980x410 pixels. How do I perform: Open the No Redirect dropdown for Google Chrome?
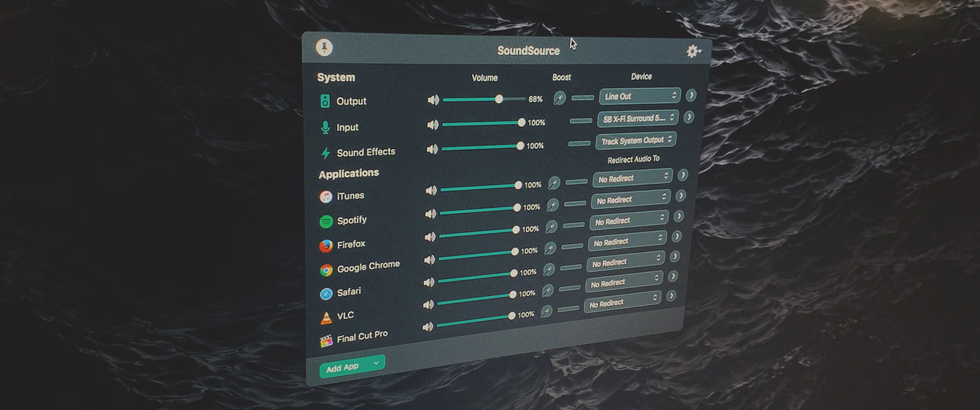[627, 241]
